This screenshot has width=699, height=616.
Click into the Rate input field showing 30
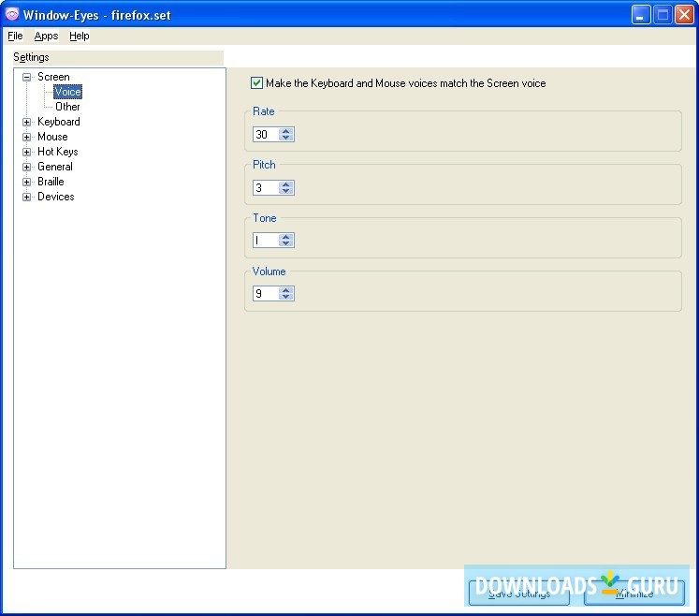point(266,134)
